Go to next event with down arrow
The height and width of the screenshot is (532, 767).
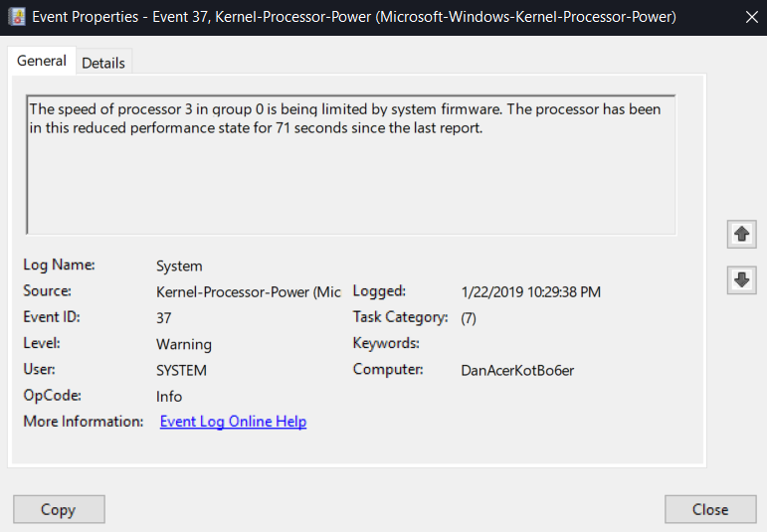click(741, 280)
